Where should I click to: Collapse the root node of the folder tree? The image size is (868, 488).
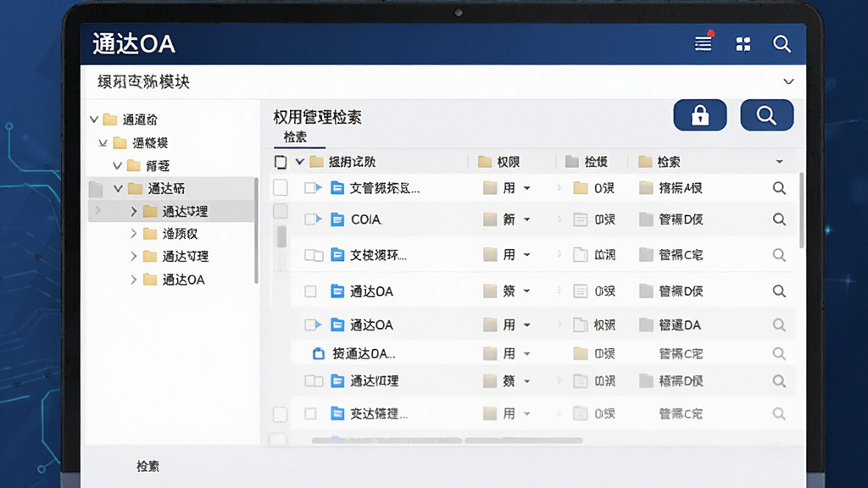click(94, 119)
